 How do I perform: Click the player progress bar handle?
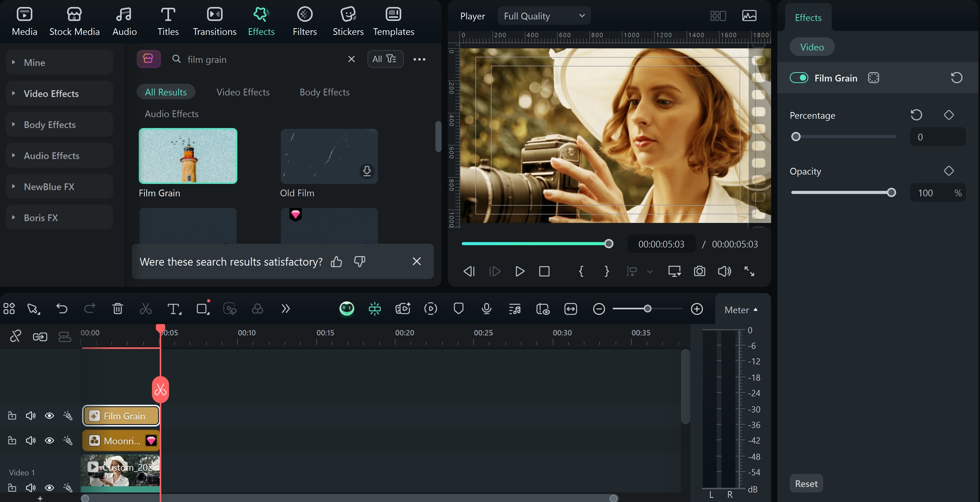609,244
